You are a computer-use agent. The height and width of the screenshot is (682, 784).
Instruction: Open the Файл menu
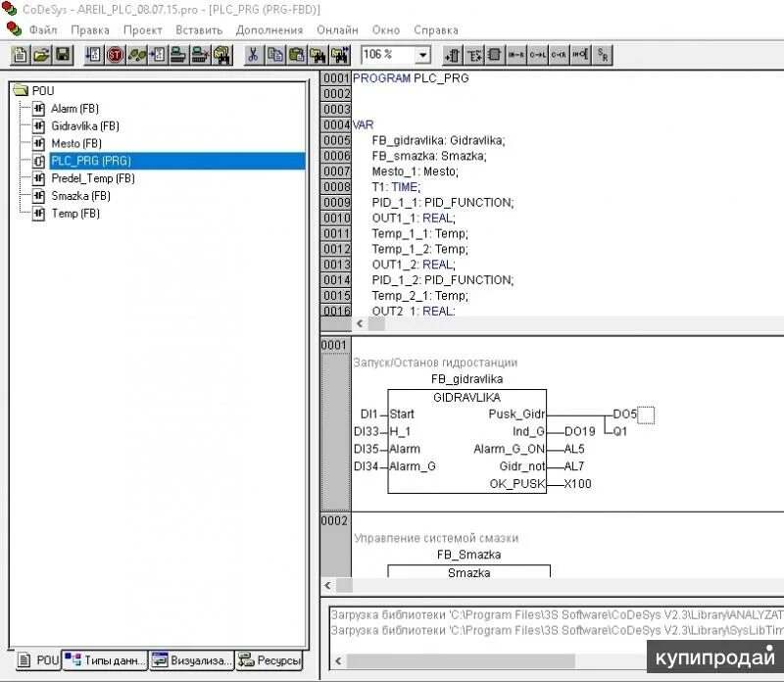(x=43, y=30)
